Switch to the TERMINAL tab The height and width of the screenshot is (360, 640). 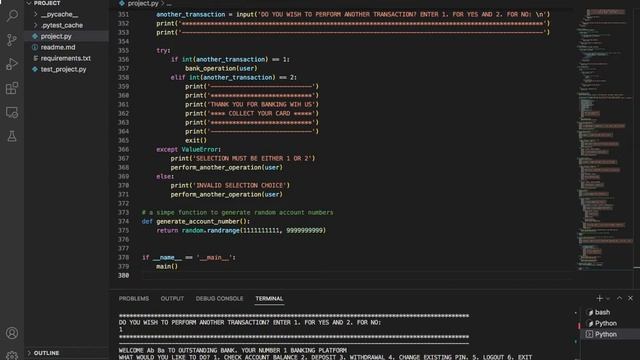click(x=269, y=299)
